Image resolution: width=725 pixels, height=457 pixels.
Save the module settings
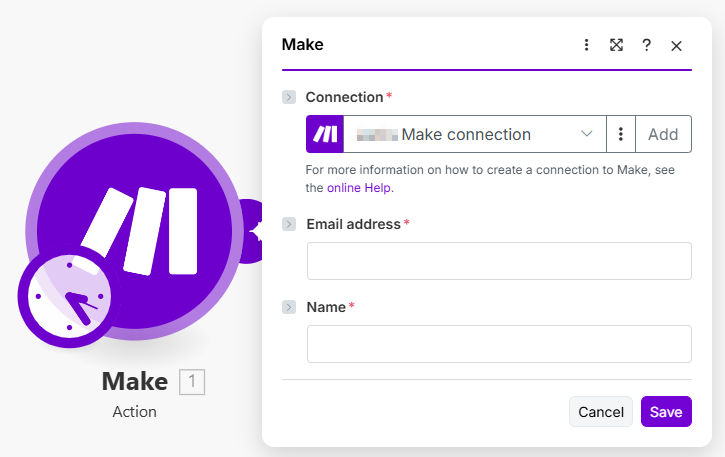(x=666, y=412)
